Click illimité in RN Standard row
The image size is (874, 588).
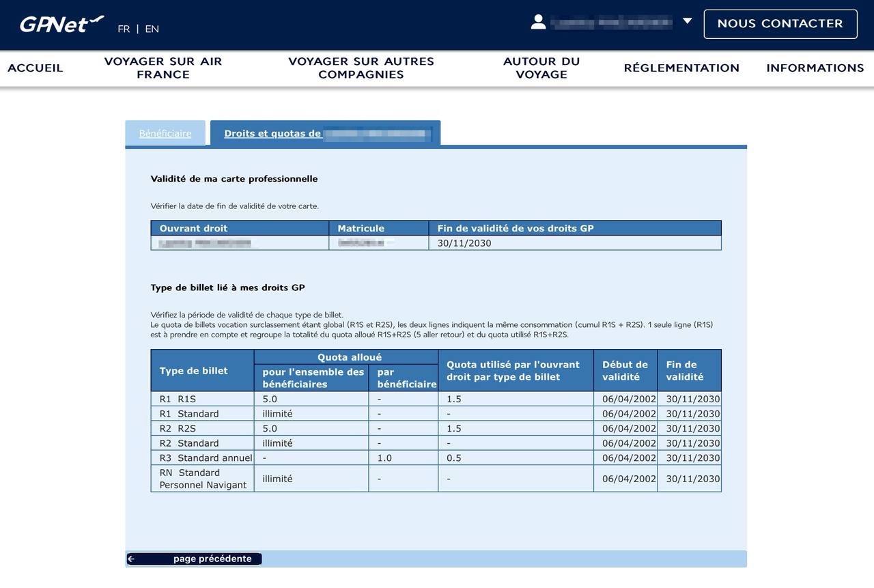[x=277, y=479]
